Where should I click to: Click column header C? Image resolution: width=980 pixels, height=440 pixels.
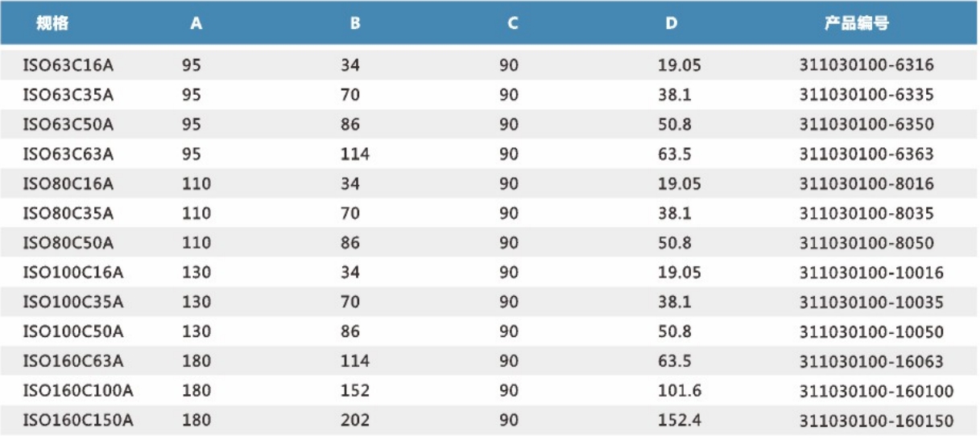click(512, 23)
